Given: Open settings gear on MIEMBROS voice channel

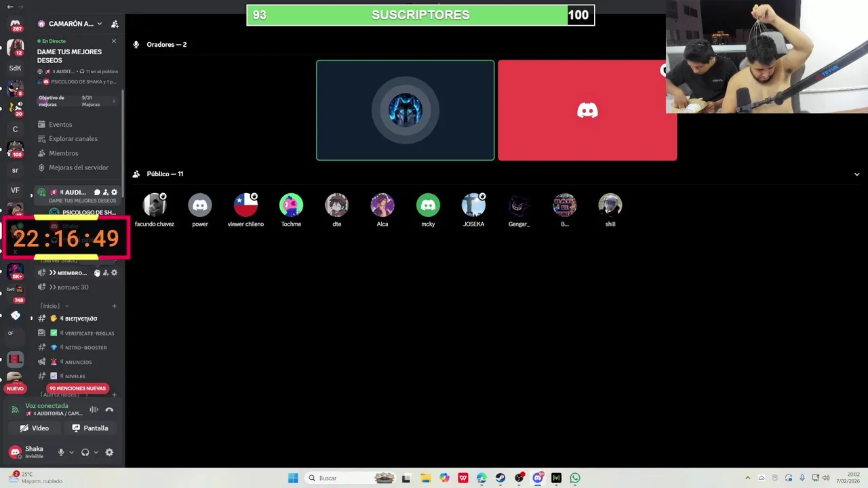Looking at the screenshot, I should (114, 273).
